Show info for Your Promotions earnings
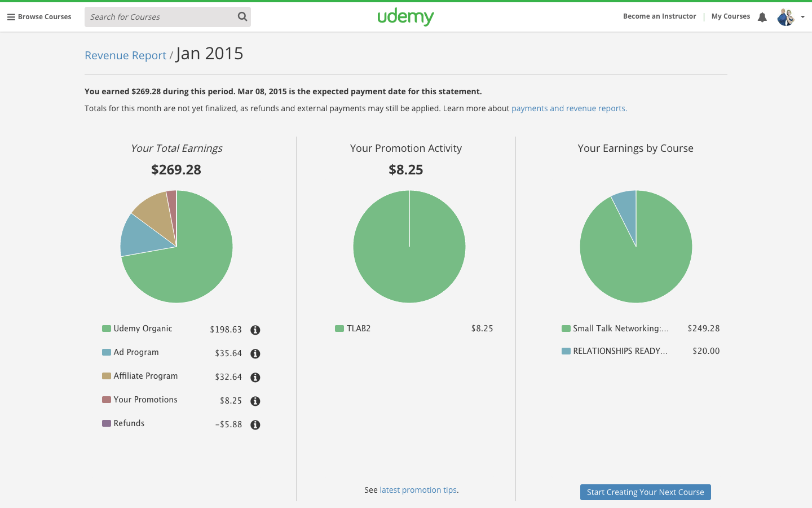Screen dimensions: 812x508 coord(255,401)
